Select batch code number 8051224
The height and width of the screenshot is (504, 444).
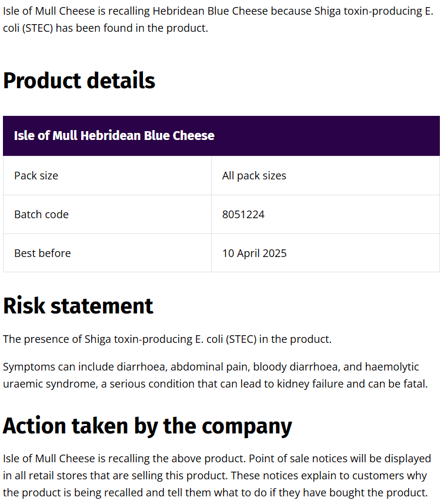click(x=243, y=215)
